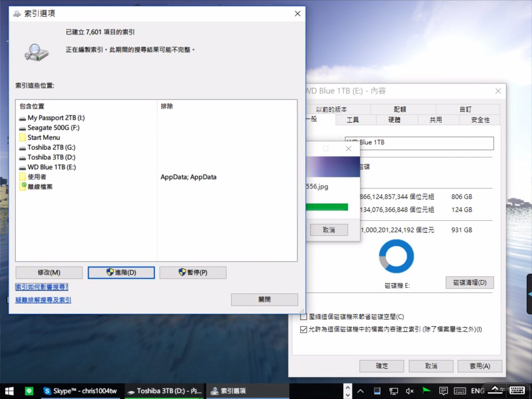Image resolution: width=532 pixels, height=399 pixels.
Task: Click the input method keyboard tray icon
Action: coord(460,391)
